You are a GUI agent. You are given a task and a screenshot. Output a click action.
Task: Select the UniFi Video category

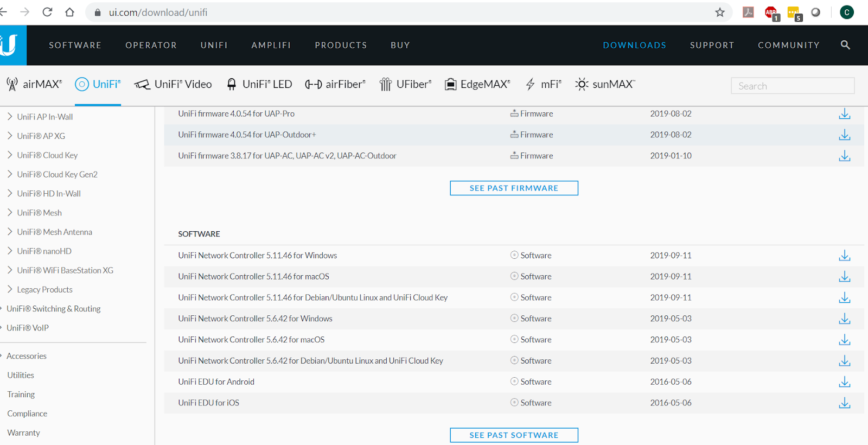click(x=173, y=84)
